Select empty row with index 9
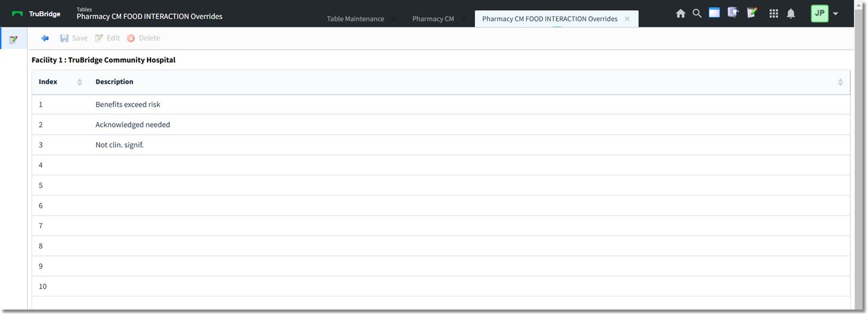The image size is (868, 315). coord(441,266)
